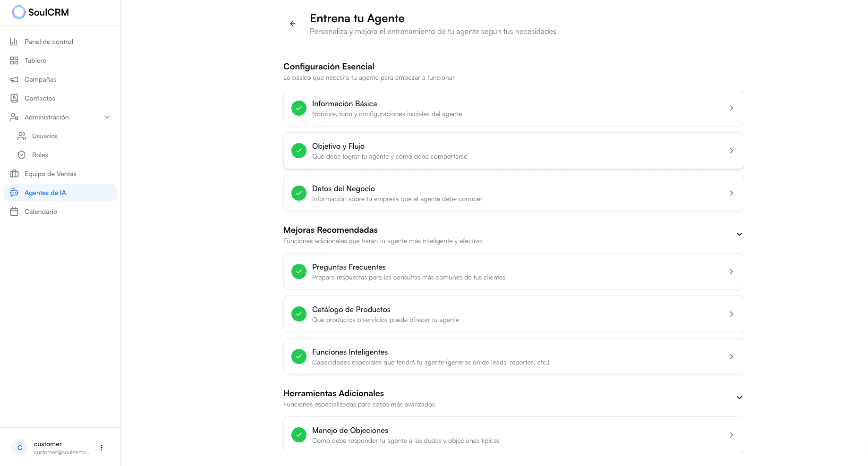Collapse the Administración submenu
Image resolution: width=868 pixels, height=466 pixels.
pos(107,117)
